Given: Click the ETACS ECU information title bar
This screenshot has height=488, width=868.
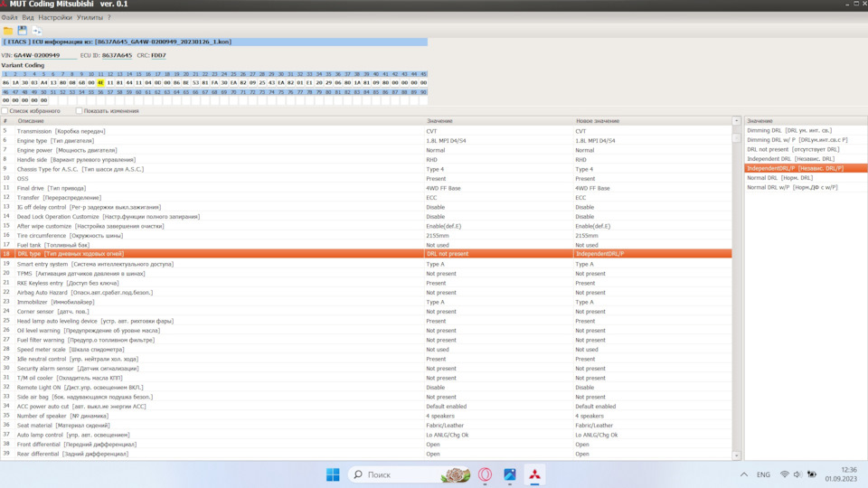Looking at the screenshot, I should (x=214, y=42).
